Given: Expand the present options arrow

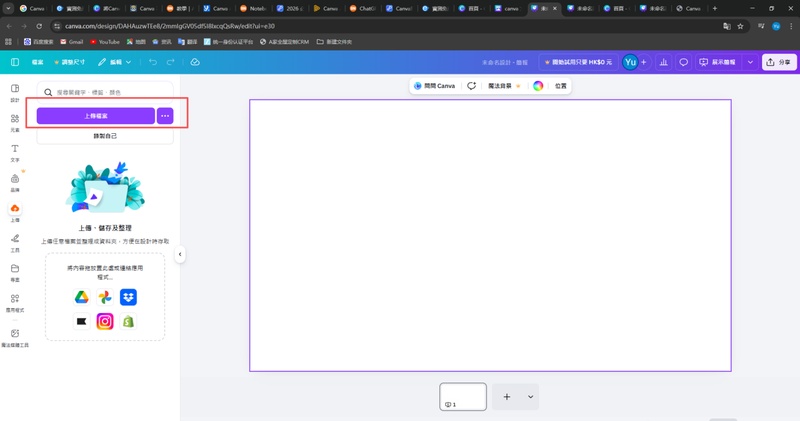Looking at the screenshot, I should tap(751, 62).
